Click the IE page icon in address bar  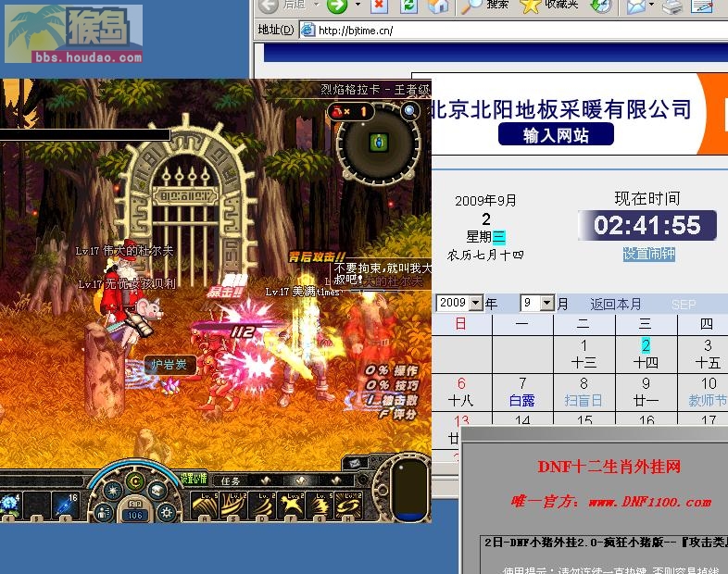(307, 31)
